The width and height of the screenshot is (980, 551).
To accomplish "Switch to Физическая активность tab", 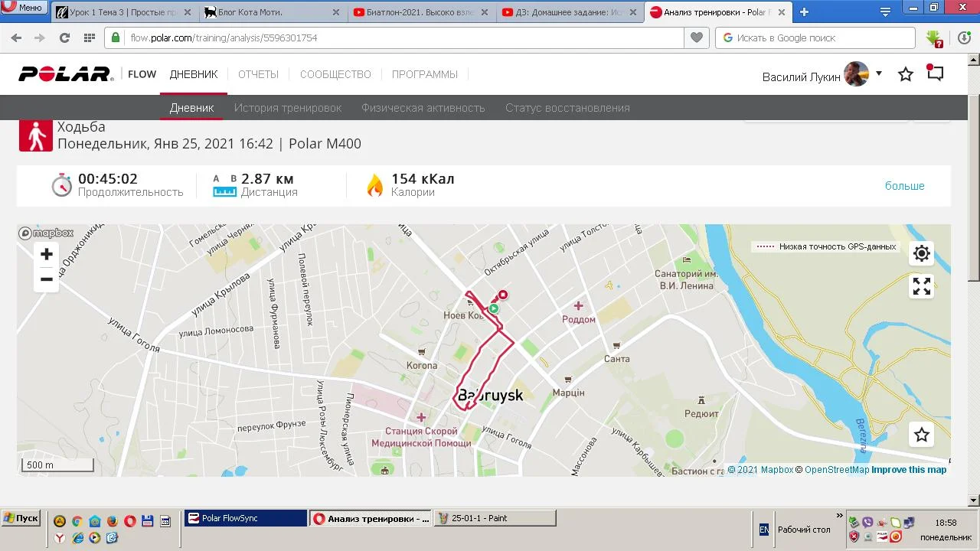I will (423, 108).
